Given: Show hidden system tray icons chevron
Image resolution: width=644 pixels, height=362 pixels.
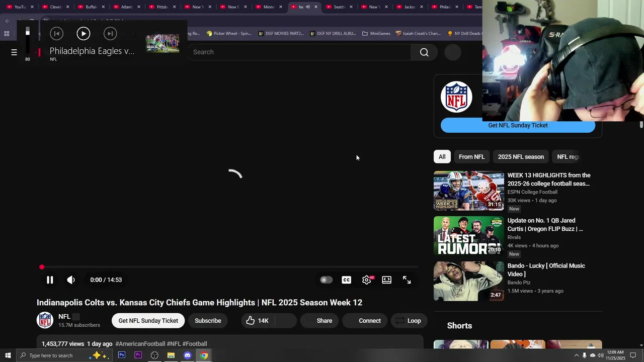Looking at the screenshot, I should 576,355.
